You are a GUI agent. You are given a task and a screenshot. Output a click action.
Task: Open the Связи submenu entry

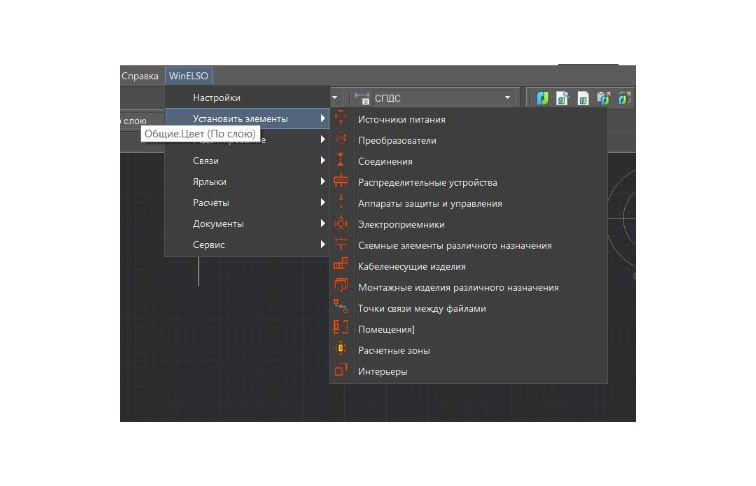pos(247,161)
